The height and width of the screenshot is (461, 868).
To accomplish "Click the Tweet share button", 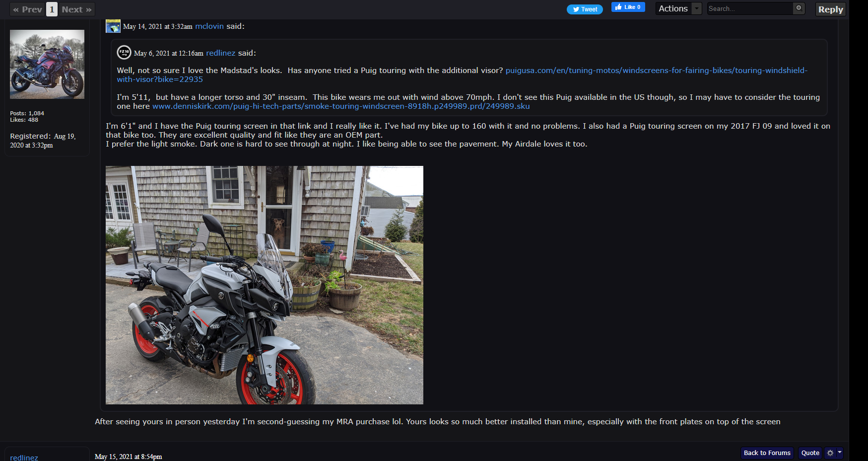I will tap(585, 9).
